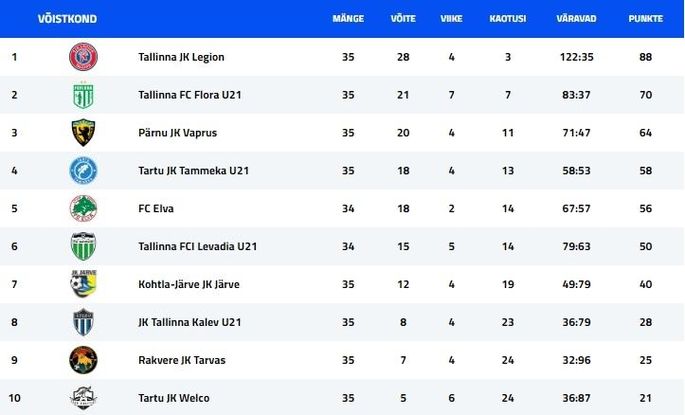Click the KAOTUSI column header
The image size is (685, 415).
(x=508, y=18)
